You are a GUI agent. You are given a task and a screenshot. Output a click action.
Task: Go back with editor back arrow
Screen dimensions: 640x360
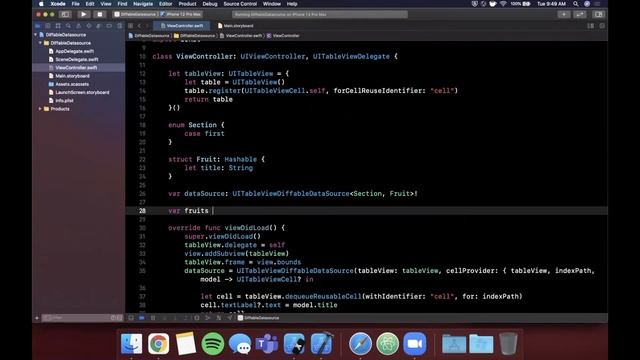[x=139, y=26]
